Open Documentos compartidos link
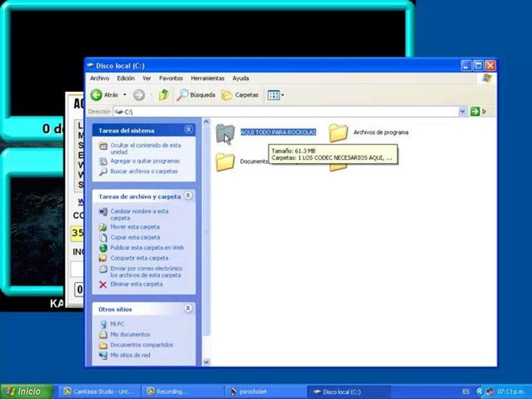The image size is (532, 399). (x=141, y=345)
